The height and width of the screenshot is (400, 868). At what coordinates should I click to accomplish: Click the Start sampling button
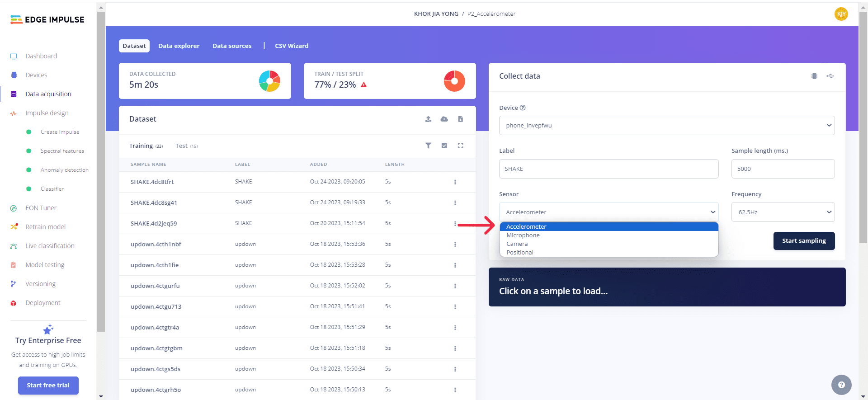804,241
